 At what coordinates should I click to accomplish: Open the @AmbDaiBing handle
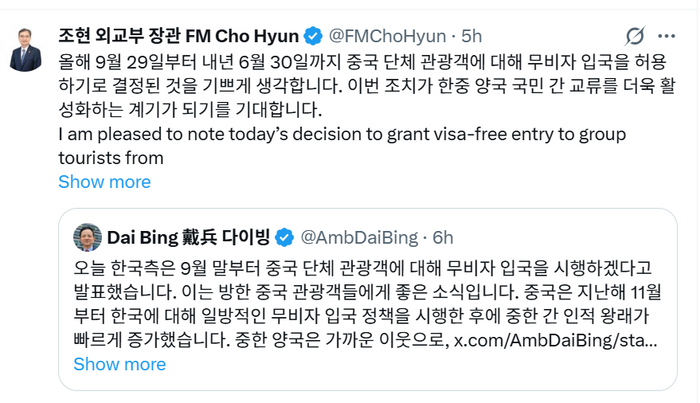(357, 237)
